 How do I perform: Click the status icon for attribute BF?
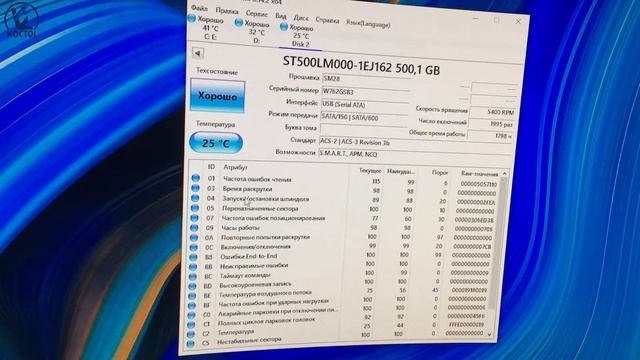tap(191, 306)
